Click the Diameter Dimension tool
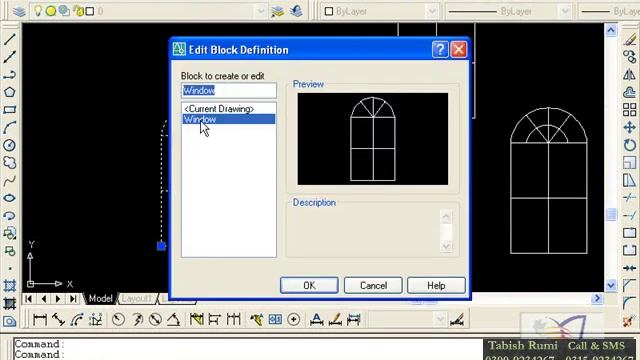 tap(155, 319)
